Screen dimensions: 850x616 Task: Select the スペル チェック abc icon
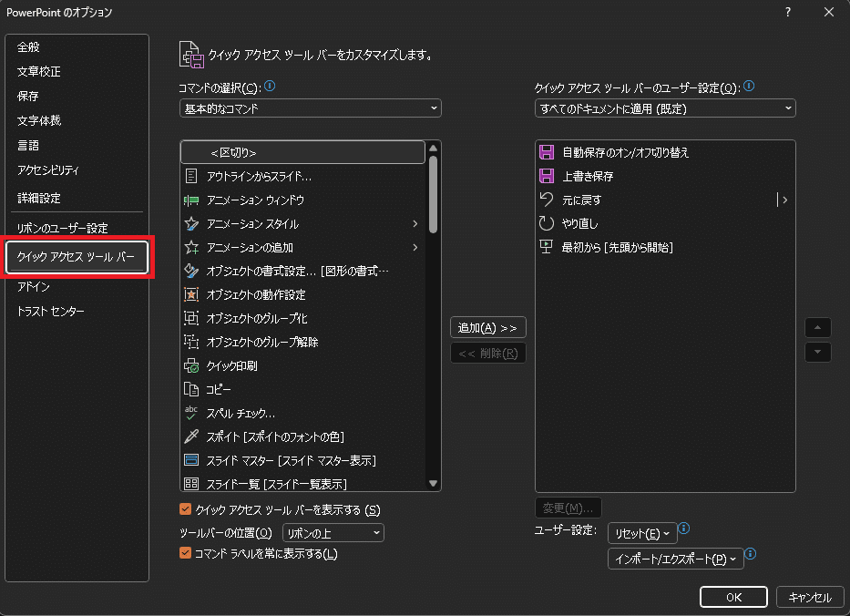(x=190, y=413)
